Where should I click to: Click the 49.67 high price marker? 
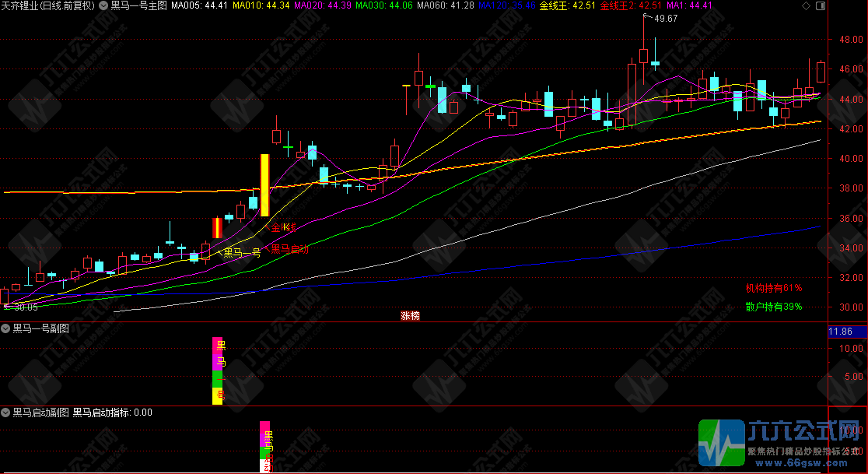pyautogui.click(x=665, y=18)
